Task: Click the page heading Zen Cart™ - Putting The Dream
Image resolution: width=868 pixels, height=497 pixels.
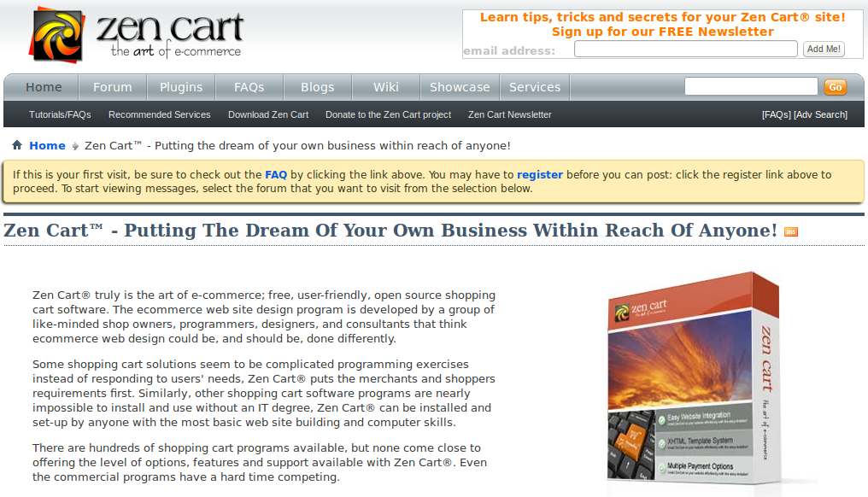Action: point(390,231)
